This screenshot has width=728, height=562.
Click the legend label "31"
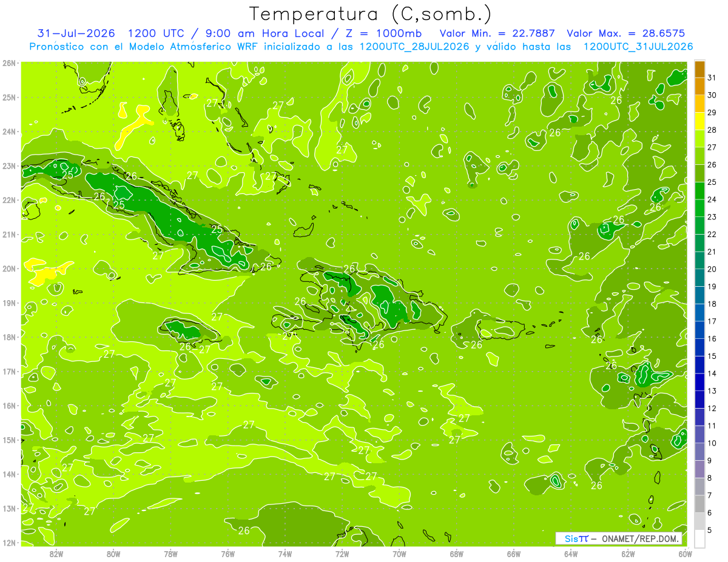point(712,78)
